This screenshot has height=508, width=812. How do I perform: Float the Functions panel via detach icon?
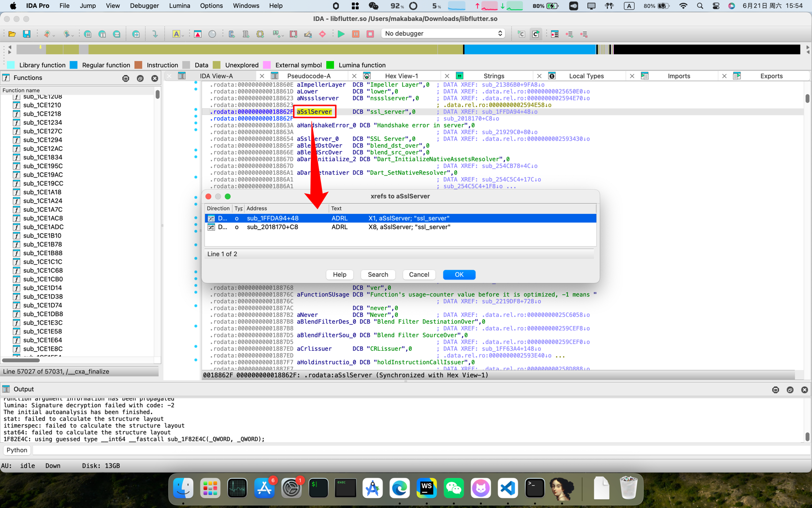[x=140, y=78]
